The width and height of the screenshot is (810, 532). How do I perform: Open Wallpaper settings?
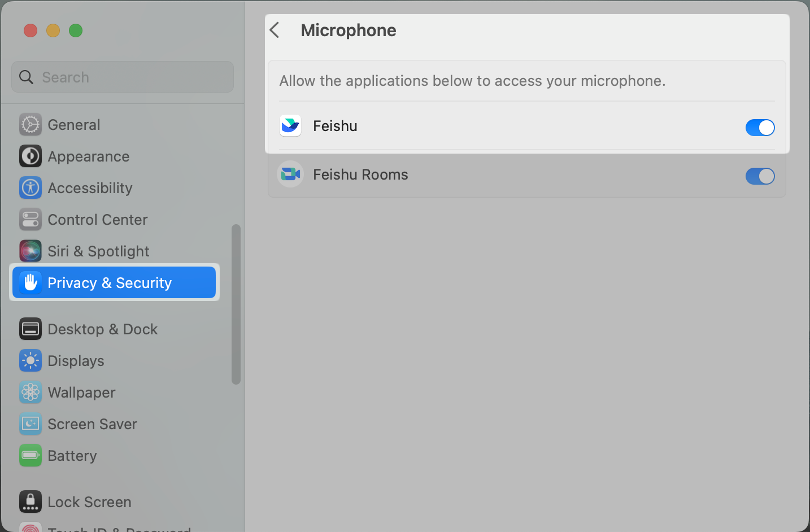30,393
